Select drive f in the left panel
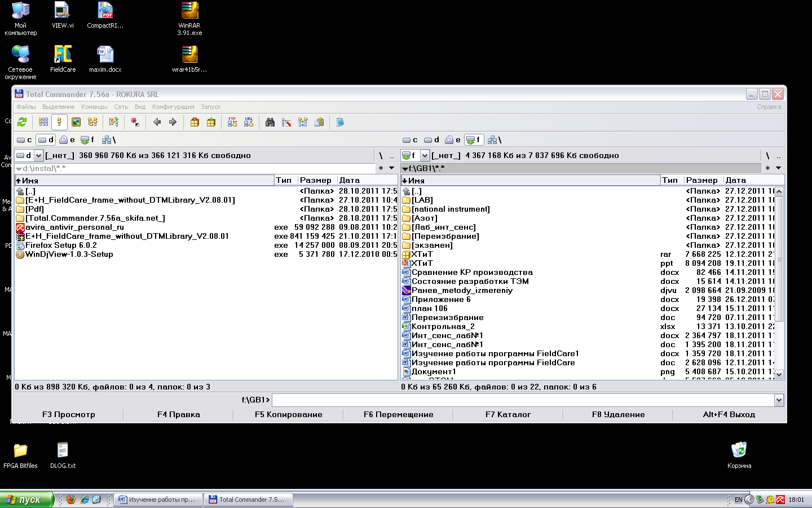 (x=87, y=140)
